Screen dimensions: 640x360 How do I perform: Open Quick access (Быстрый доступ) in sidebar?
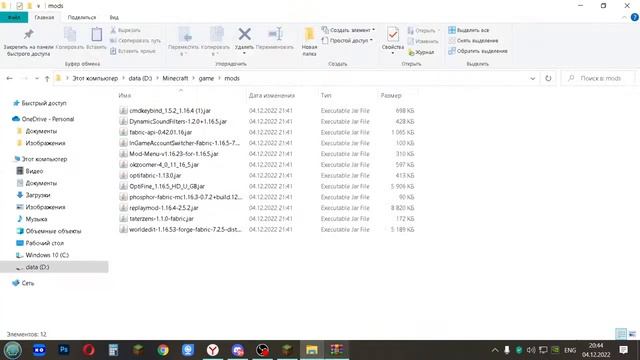coord(44,103)
